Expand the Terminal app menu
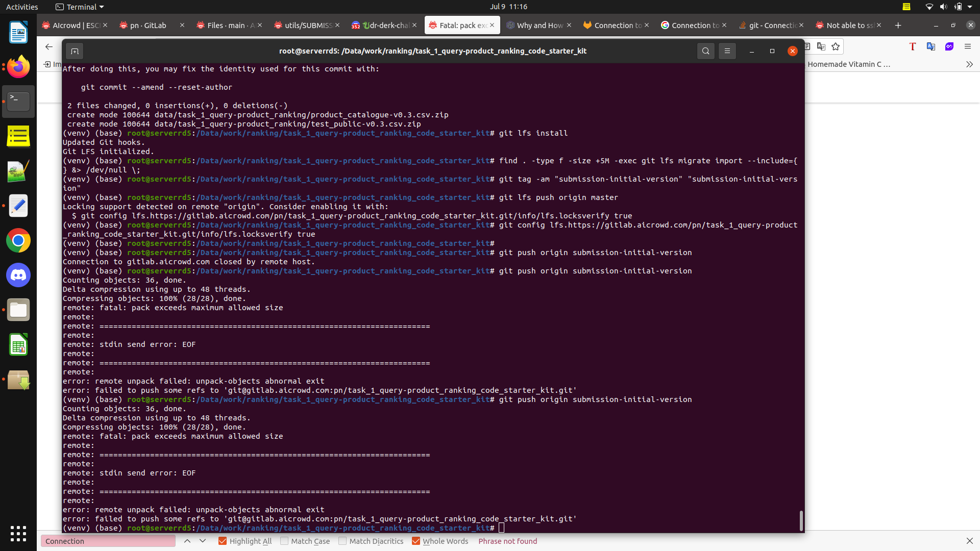This screenshot has height=551, width=980. 80,7
